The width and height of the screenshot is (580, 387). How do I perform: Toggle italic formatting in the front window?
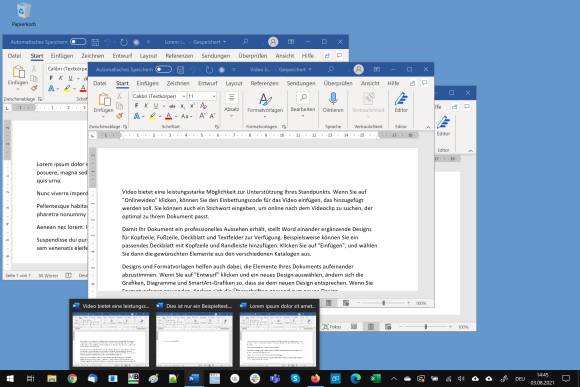(146, 106)
